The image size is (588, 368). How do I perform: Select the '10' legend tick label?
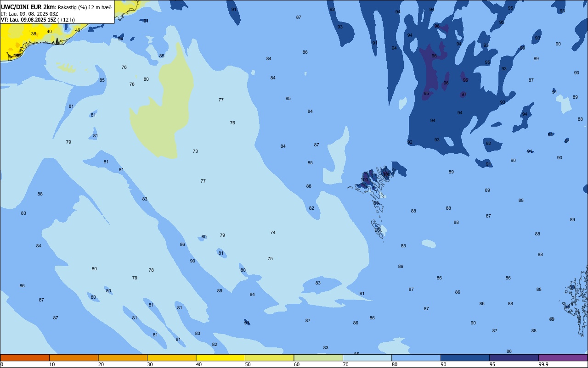click(52, 364)
